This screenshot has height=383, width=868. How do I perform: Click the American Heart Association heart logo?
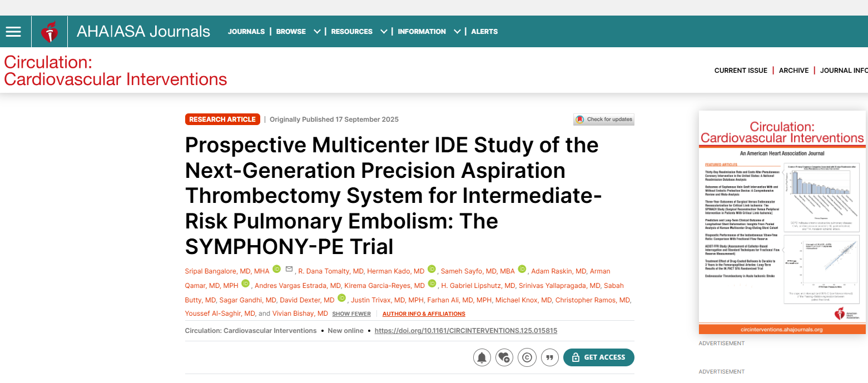click(49, 32)
